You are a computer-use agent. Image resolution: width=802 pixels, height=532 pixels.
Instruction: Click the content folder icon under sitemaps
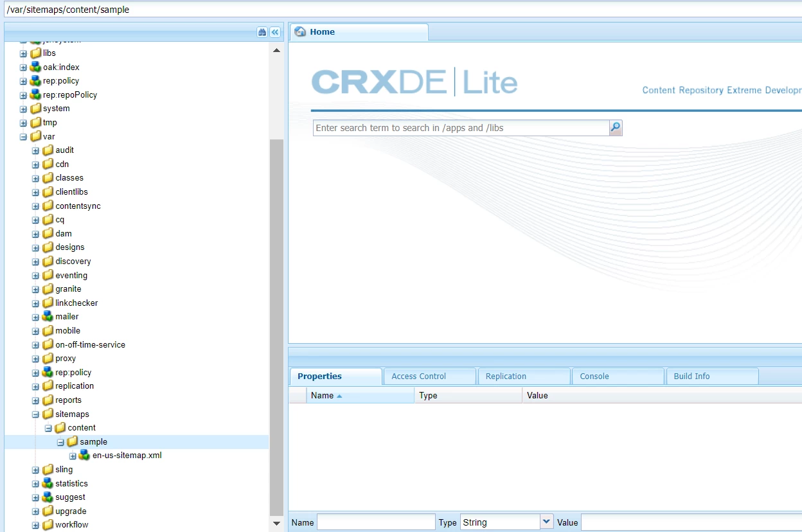60,427
